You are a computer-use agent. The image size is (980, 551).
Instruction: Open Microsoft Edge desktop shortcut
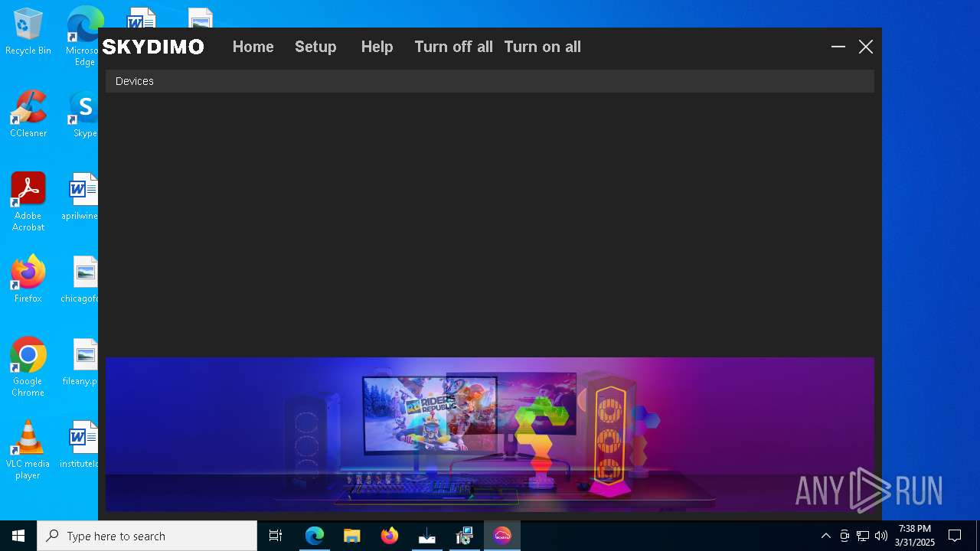(x=83, y=36)
